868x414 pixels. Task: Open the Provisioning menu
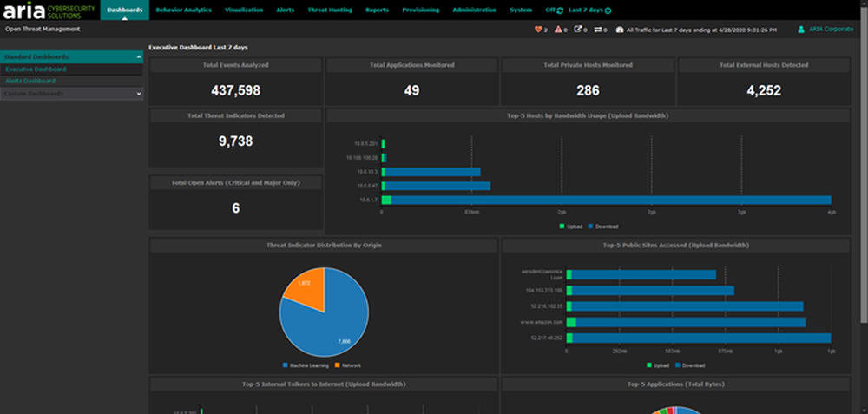[421, 10]
